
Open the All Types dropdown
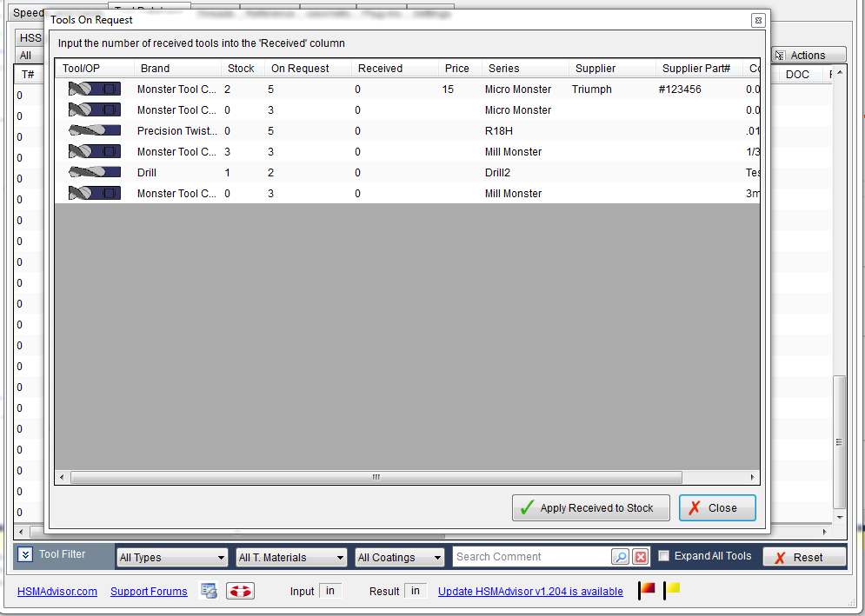[x=172, y=558]
